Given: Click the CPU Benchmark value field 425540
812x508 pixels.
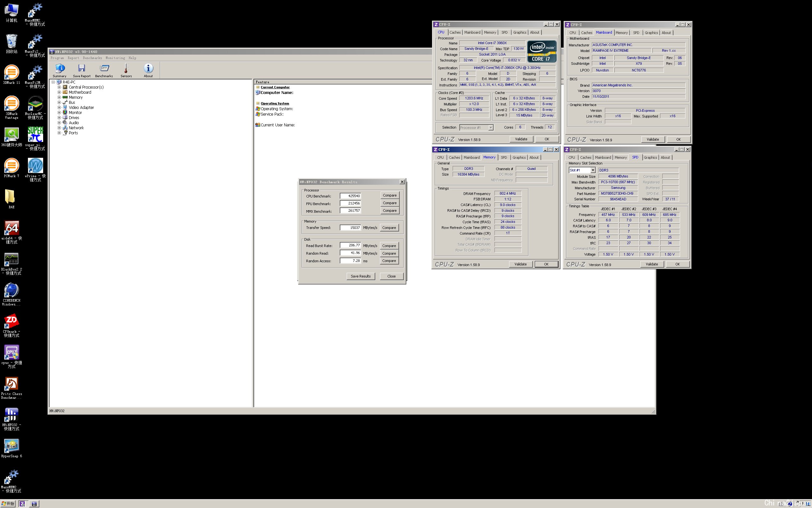Looking at the screenshot, I should [x=350, y=196].
